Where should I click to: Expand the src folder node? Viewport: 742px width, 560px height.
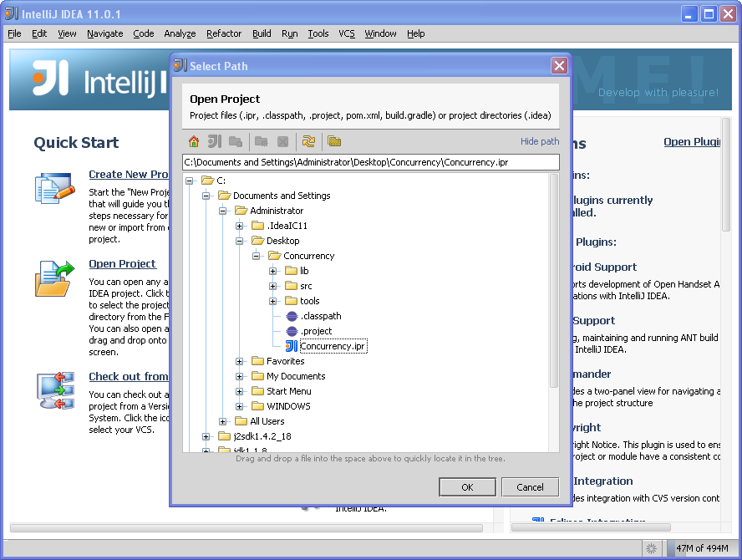pyautogui.click(x=272, y=287)
